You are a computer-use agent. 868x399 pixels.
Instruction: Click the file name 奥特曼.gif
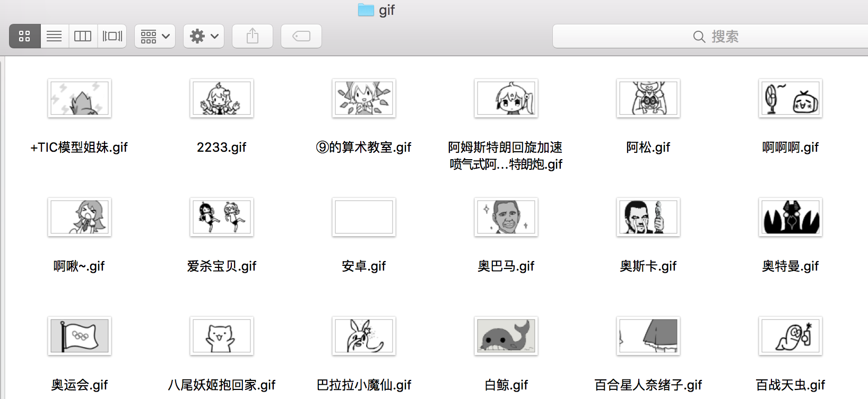[791, 266]
